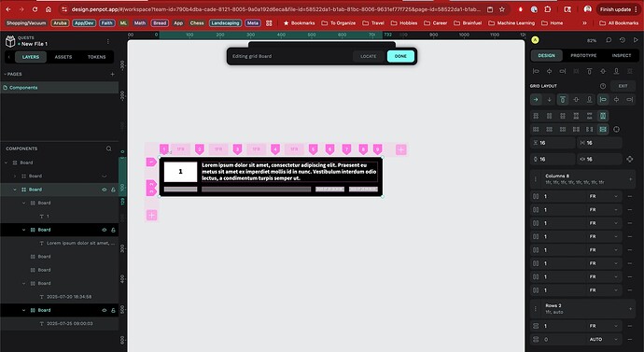Viewport: 644px width, 352px height.
Task: Align selection to top in alignment row
Action: tap(589, 71)
